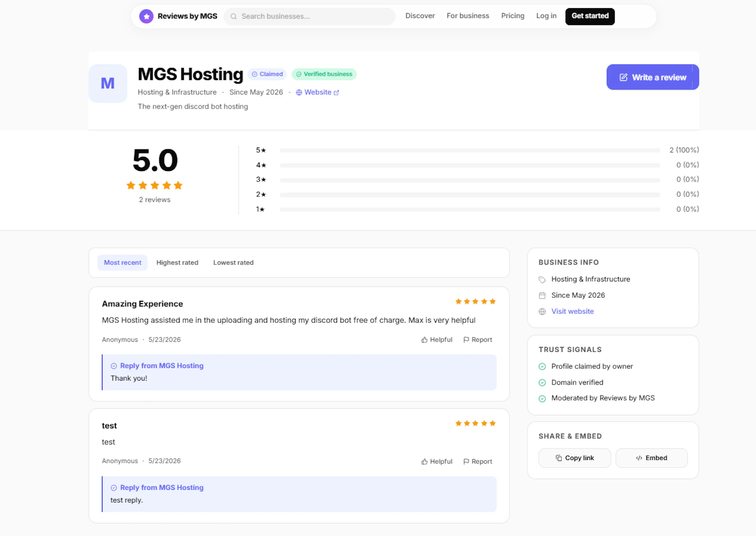Click the test review star rating
The image size is (756, 536).
(475, 423)
